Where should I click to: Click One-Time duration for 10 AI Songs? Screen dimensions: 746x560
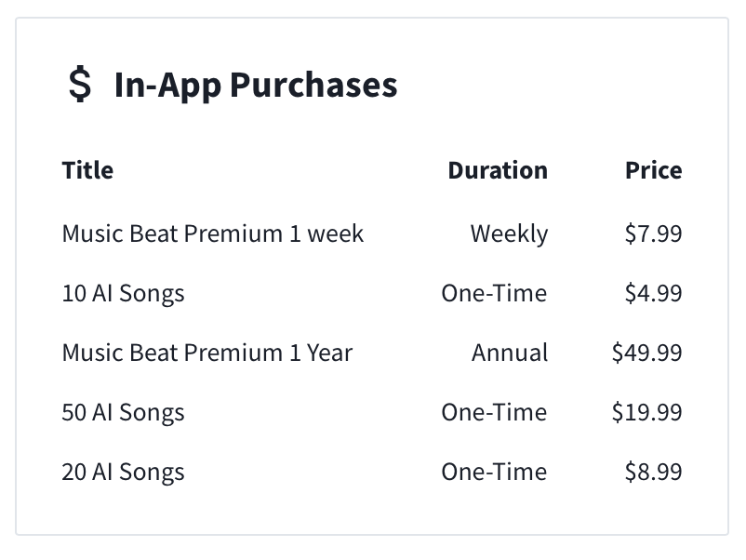494,293
